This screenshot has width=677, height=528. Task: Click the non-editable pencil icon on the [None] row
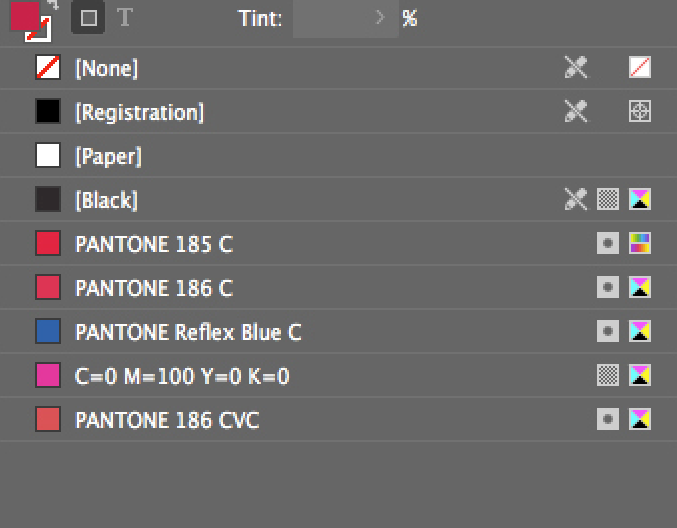tap(576, 68)
